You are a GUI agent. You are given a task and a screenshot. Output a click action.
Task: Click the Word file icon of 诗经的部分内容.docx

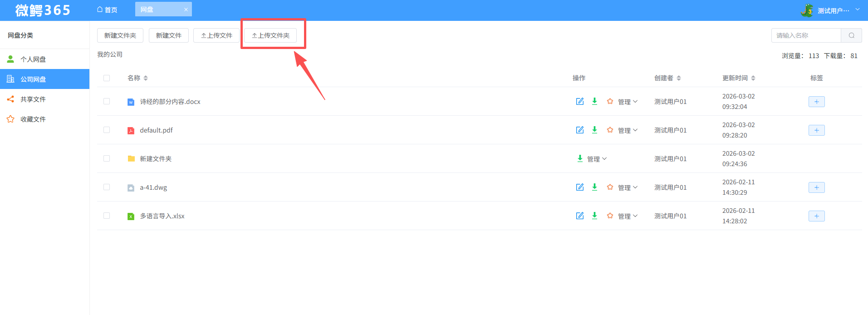131,102
